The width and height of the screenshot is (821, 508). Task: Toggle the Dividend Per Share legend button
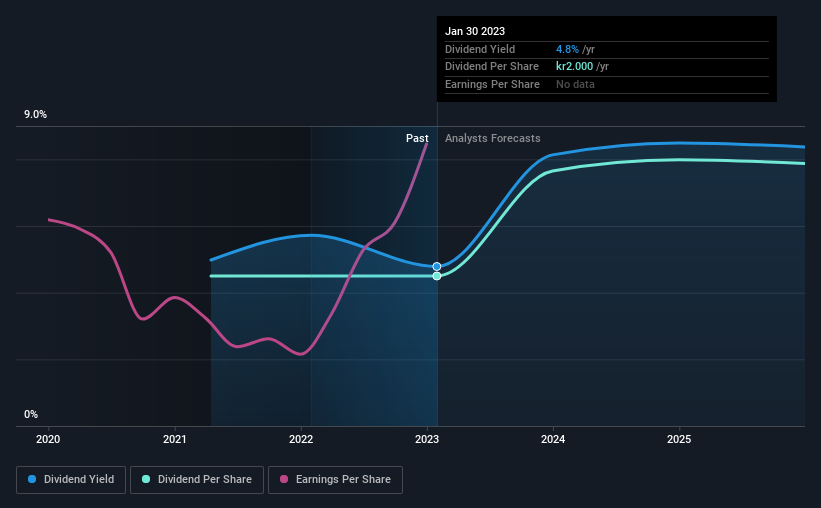coord(197,480)
